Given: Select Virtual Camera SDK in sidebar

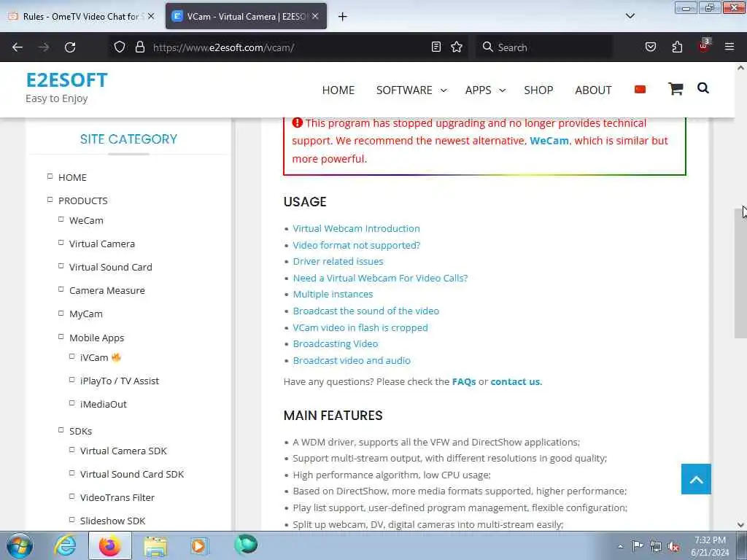Looking at the screenshot, I should [123, 451].
